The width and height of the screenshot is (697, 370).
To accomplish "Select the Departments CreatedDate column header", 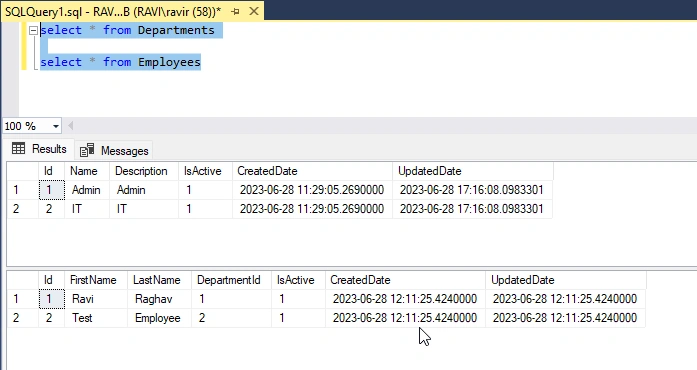I will [x=312, y=171].
